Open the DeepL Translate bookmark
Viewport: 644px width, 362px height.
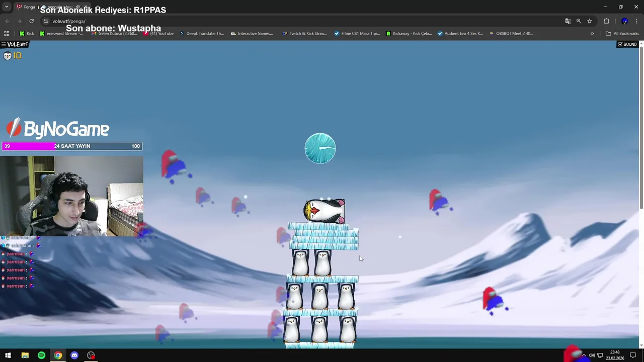pos(202,34)
